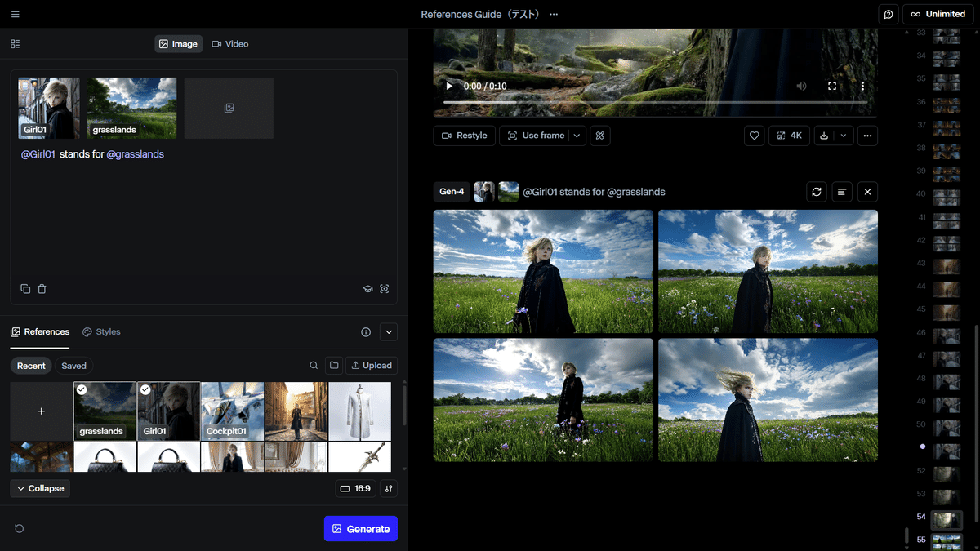980x551 pixels.
Task: Click the heart favorite icon under video
Action: point(755,136)
